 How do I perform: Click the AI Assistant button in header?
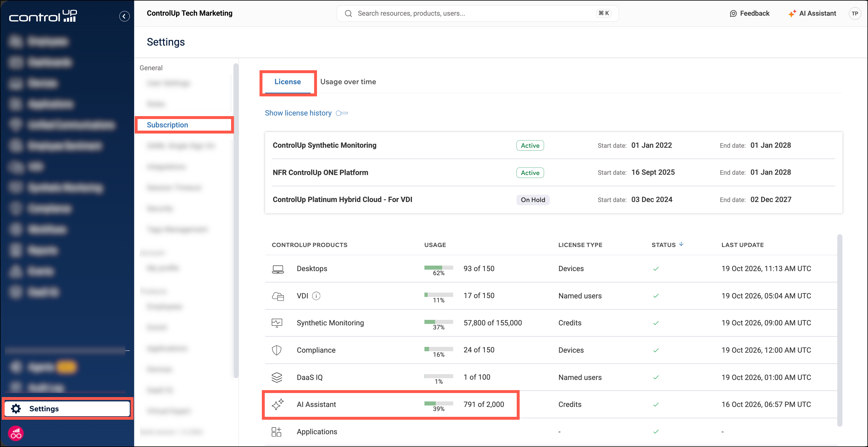click(812, 13)
